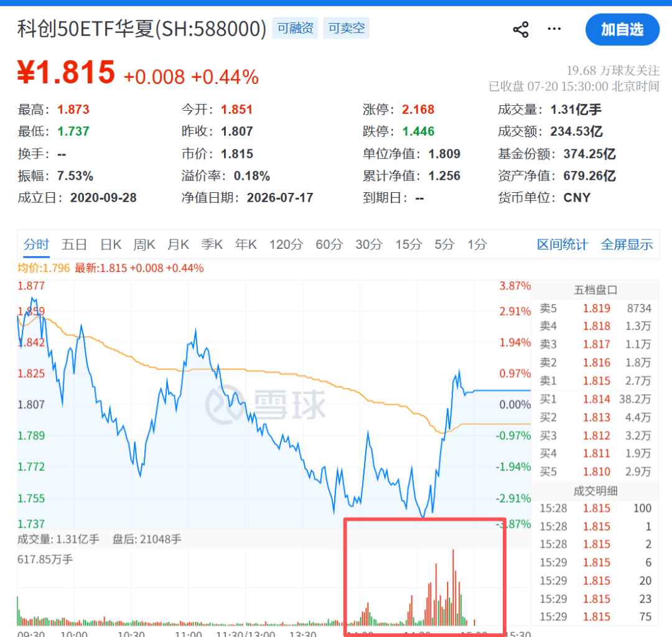
Task: Click the 15:29 trade with volume 23
Action: click(595, 599)
